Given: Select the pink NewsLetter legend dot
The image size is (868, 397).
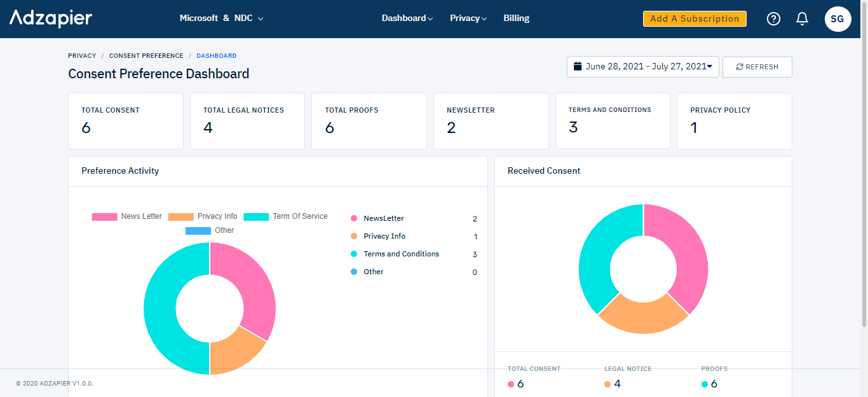Looking at the screenshot, I should click(353, 218).
